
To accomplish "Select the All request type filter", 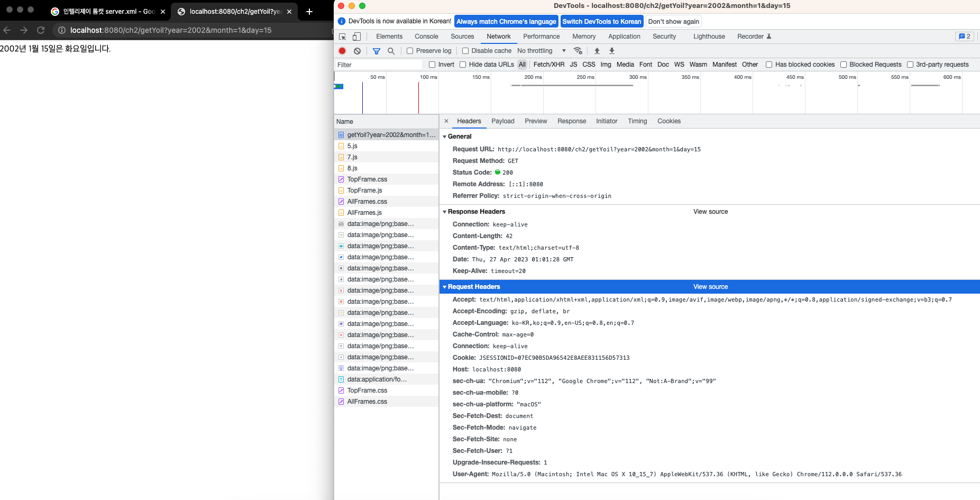I will (x=522, y=65).
